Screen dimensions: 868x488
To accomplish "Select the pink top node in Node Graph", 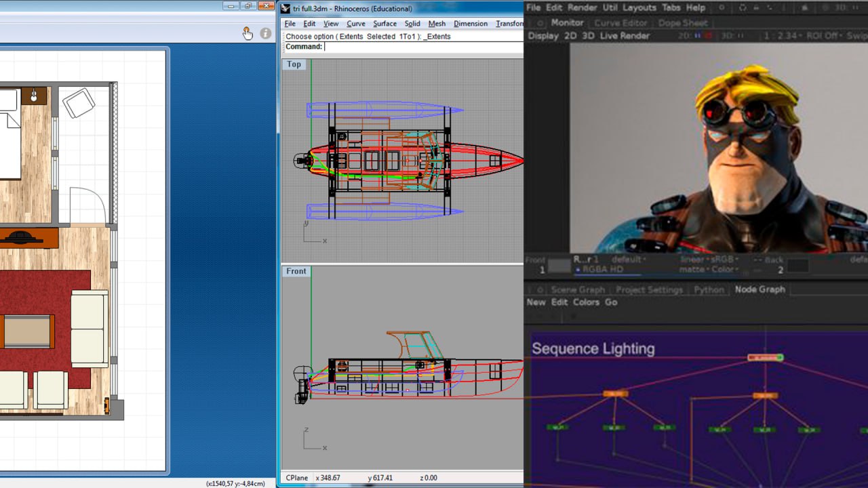I will pyautogui.click(x=766, y=357).
